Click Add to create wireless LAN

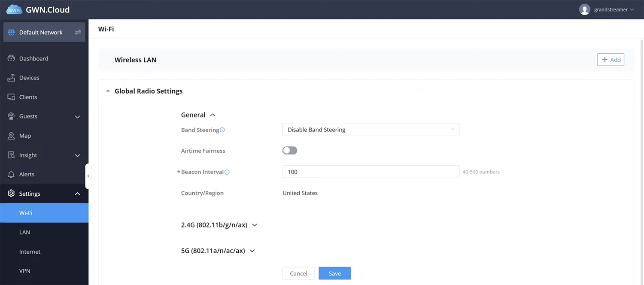pos(610,60)
